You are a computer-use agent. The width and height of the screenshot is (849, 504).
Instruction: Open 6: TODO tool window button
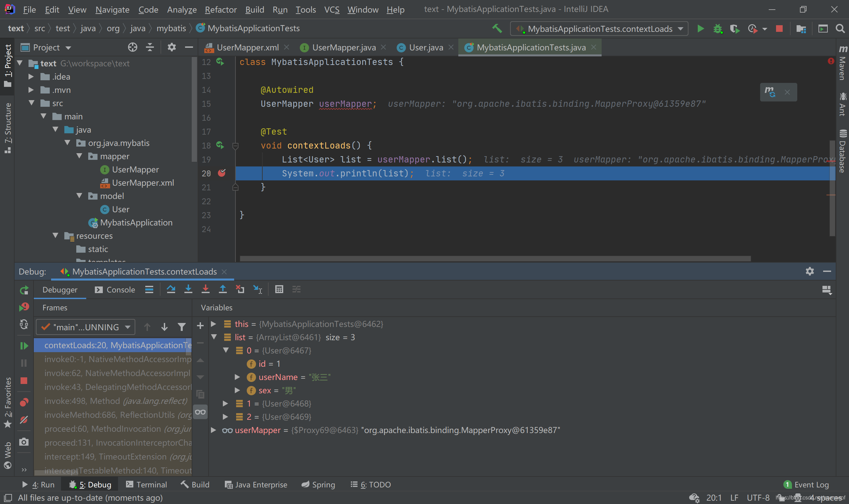(370, 485)
